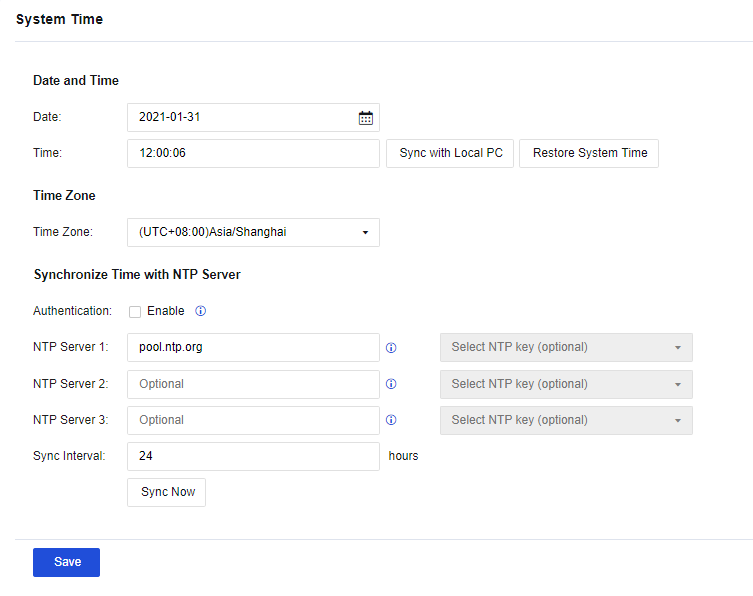The height and width of the screenshot is (596, 753).
Task: Focus the Time input field
Action: (253, 153)
